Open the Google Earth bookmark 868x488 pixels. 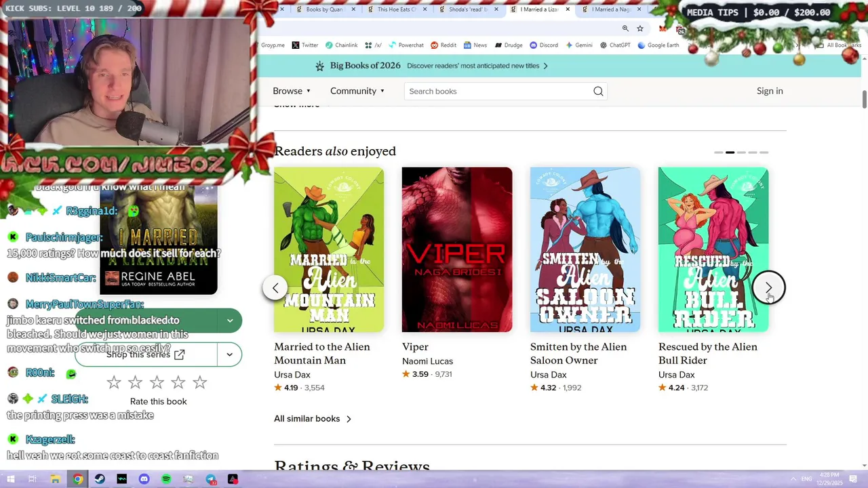pyautogui.click(x=658, y=45)
